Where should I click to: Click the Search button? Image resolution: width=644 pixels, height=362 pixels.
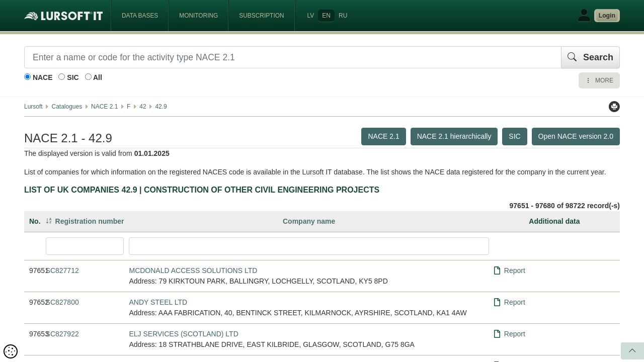[590, 57]
